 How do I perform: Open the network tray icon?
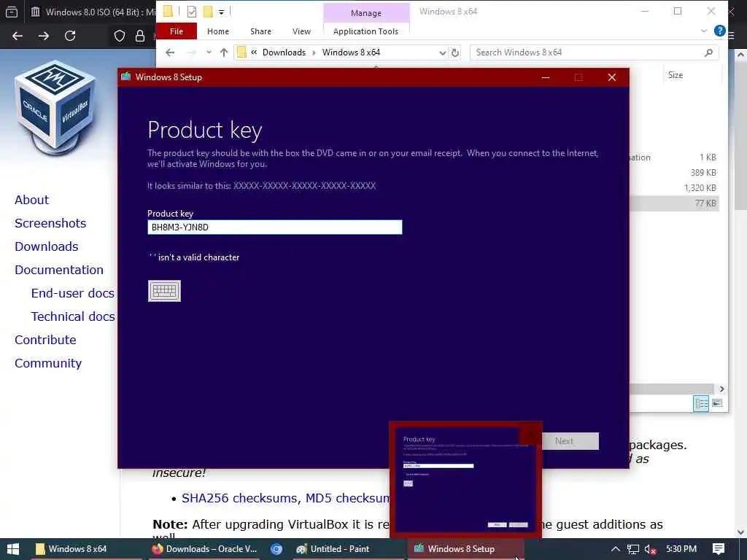[x=632, y=549]
